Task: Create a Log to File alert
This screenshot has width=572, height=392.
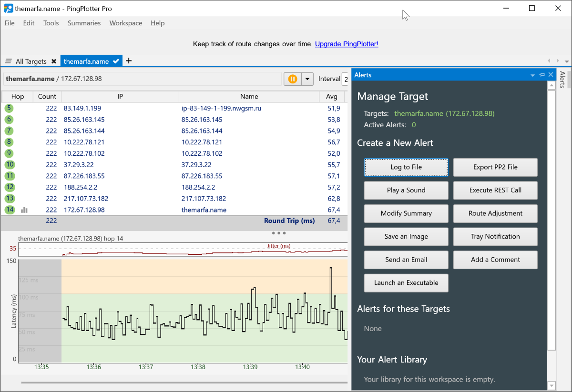Action: 406,167
